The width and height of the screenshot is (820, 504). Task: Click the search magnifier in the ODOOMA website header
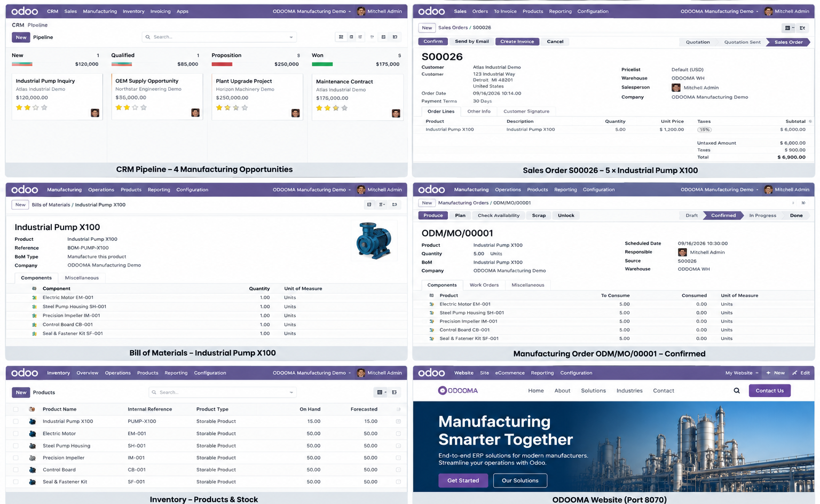coord(737,391)
